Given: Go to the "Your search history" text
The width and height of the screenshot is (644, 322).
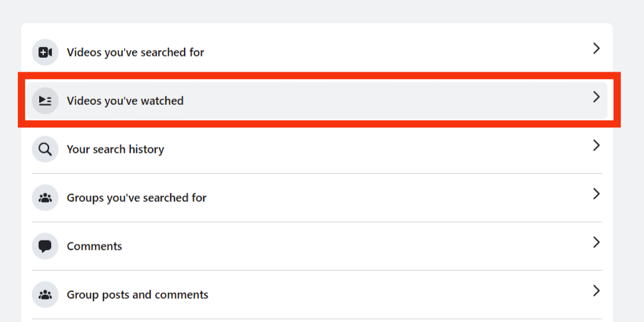Looking at the screenshot, I should pos(116,149).
